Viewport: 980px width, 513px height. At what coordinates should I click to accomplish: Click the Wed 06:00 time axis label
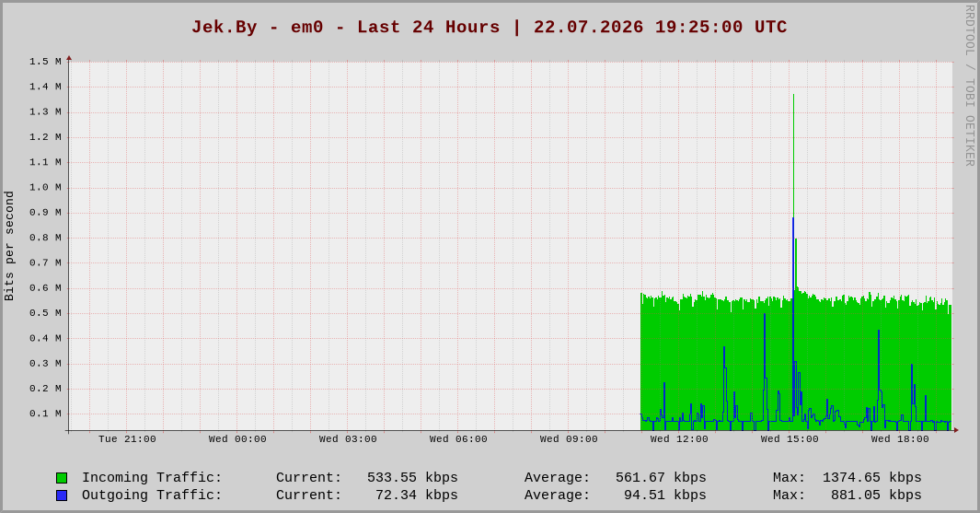tap(458, 439)
